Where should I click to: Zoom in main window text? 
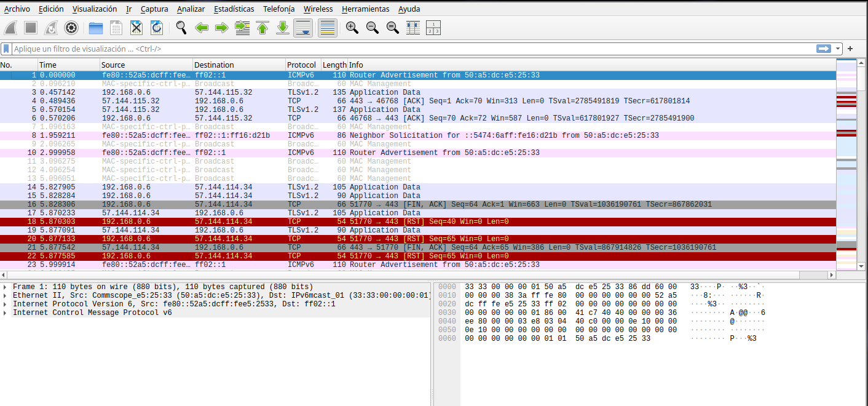pyautogui.click(x=352, y=28)
